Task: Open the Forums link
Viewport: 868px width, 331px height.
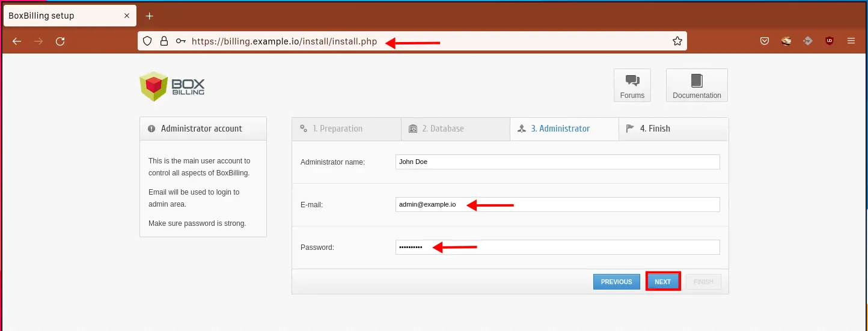Action: click(x=632, y=85)
